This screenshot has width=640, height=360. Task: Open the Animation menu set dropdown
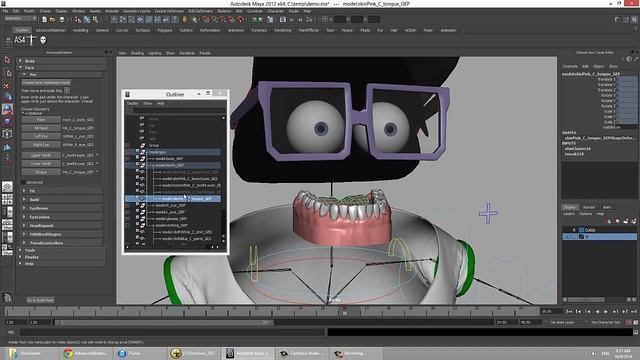(20, 19)
